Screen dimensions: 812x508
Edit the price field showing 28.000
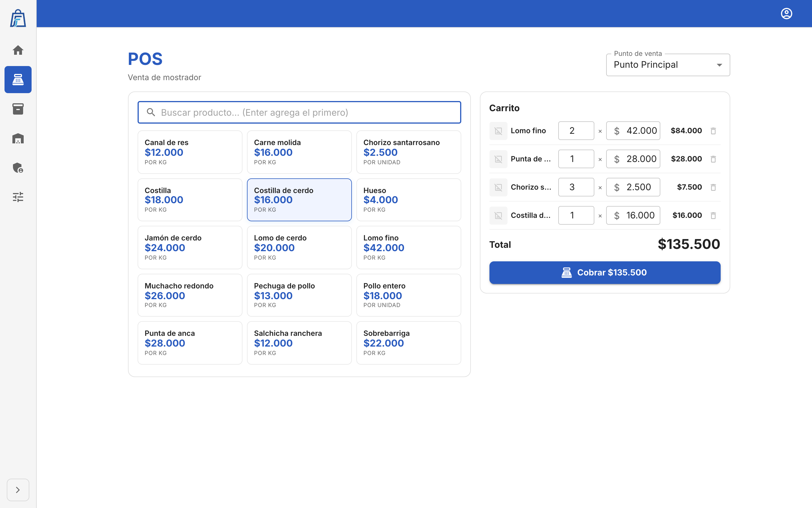(633, 159)
